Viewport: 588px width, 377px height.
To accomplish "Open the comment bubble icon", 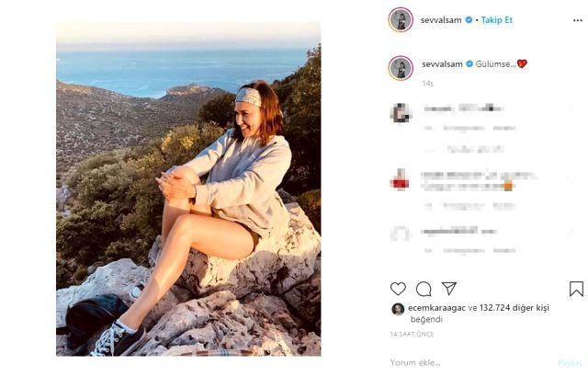I will [x=424, y=289].
